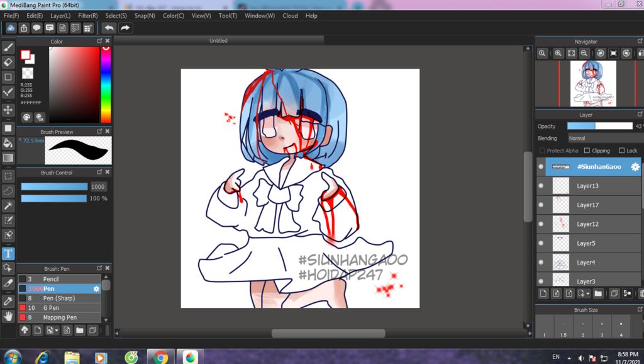Click the Undo arrow in toolbar

109,28
